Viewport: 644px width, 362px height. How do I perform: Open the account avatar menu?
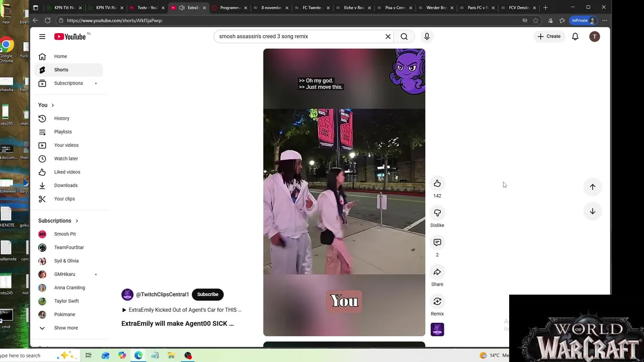click(x=595, y=36)
